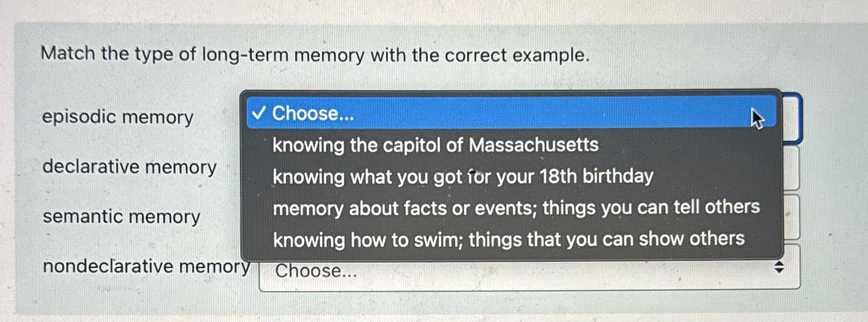Select "knowing what you got for your 18th birthday"
Screen dimensions: 868x322
464,176
